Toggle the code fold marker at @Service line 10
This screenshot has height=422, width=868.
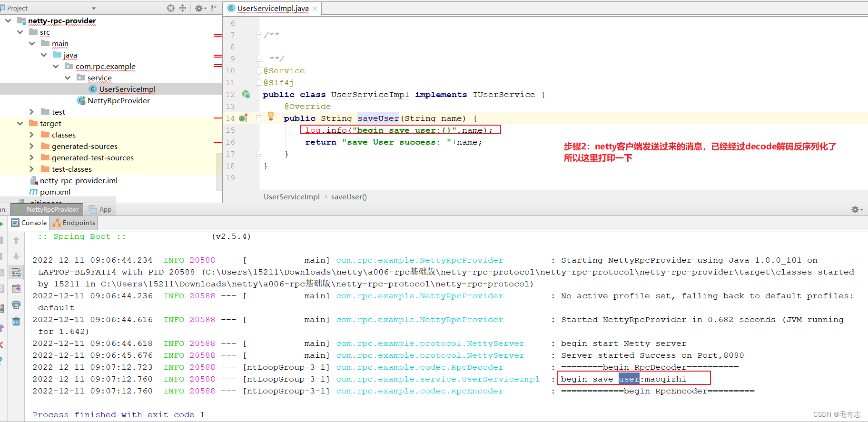(x=259, y=70)
